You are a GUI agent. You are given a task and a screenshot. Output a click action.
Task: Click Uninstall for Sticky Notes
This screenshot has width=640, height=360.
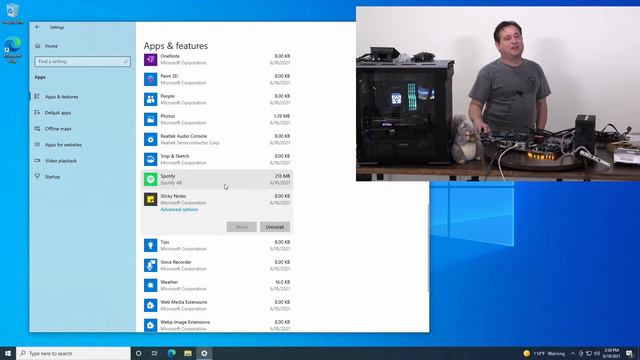point(275,227)
